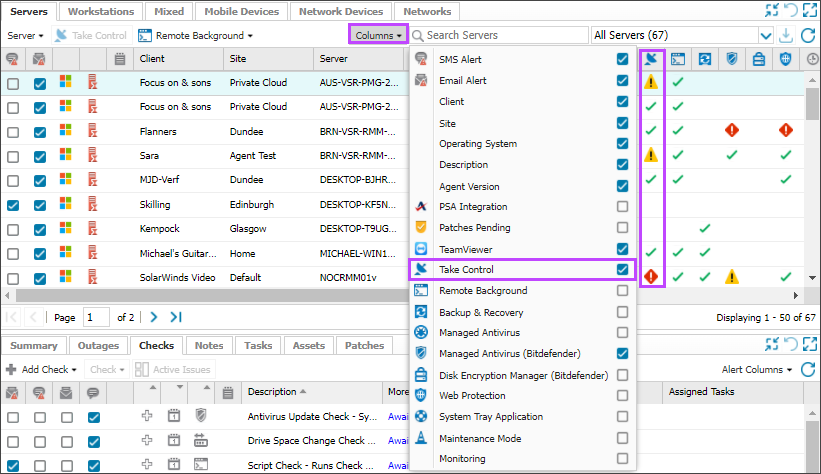Click the download export icon in servers toolbar

[x=785, y=36]
